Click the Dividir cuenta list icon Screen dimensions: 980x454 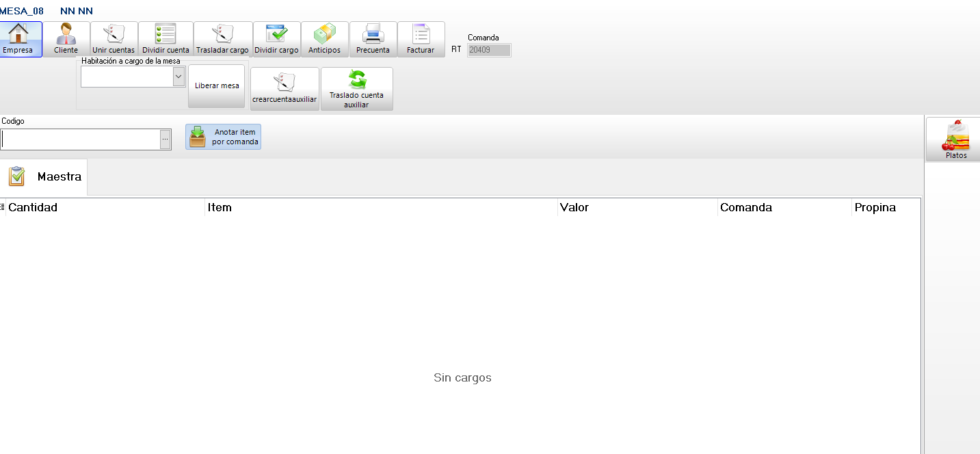[165, 34]
